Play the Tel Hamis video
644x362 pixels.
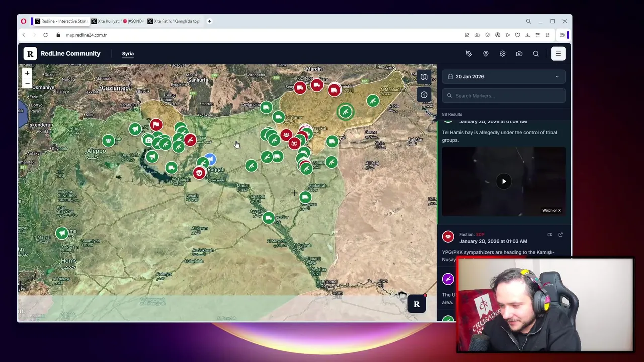504,182
